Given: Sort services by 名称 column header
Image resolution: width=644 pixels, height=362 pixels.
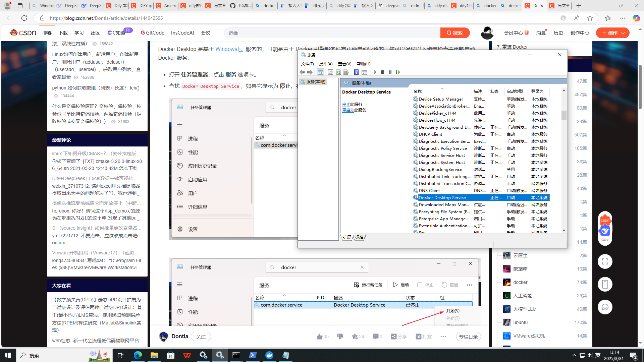Looking at the screenshot, I should point(418,91).
